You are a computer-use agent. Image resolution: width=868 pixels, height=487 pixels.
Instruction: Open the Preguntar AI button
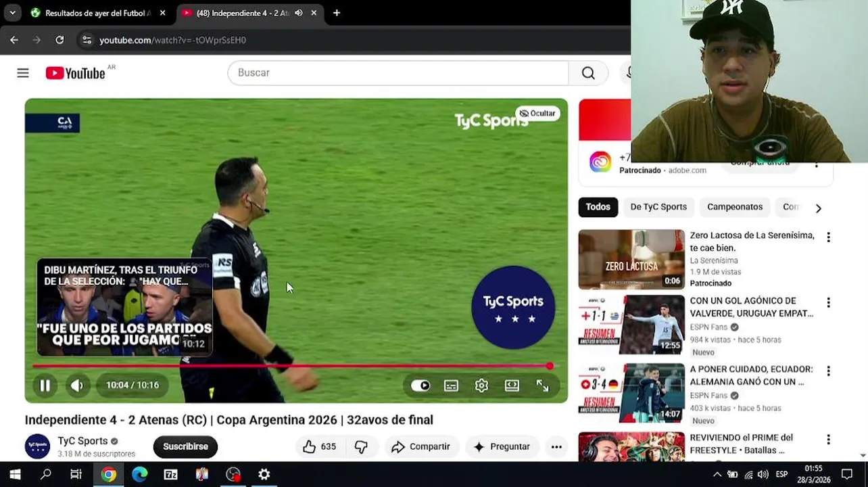502,446
